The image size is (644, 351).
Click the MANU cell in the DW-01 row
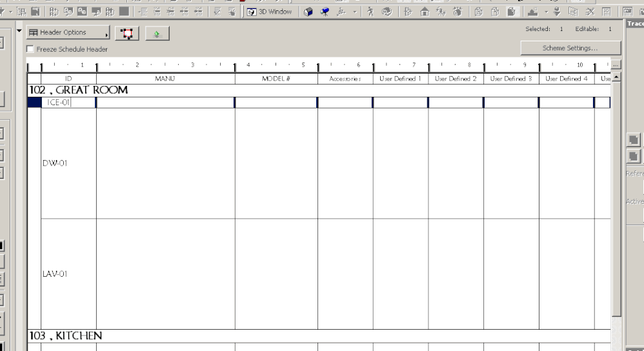[x=166, y=163]
